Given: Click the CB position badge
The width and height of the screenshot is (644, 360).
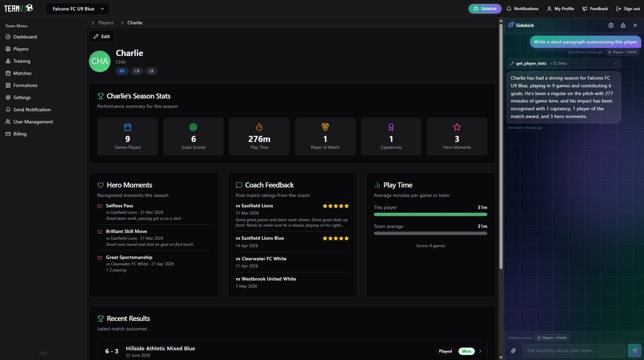Looking at the screenshot, I should [137, 71].
